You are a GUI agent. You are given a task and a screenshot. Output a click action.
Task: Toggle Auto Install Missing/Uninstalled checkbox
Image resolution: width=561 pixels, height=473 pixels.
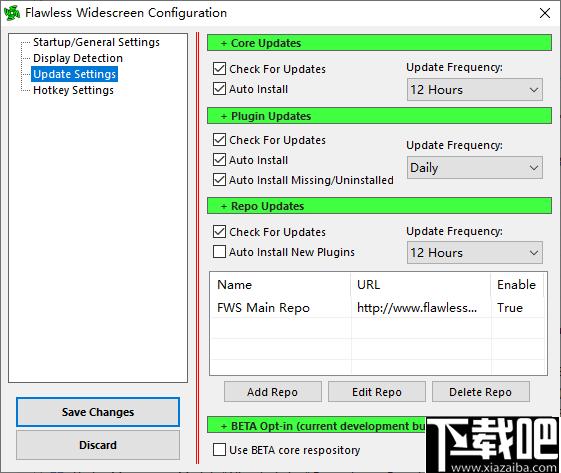pos(219,180)
